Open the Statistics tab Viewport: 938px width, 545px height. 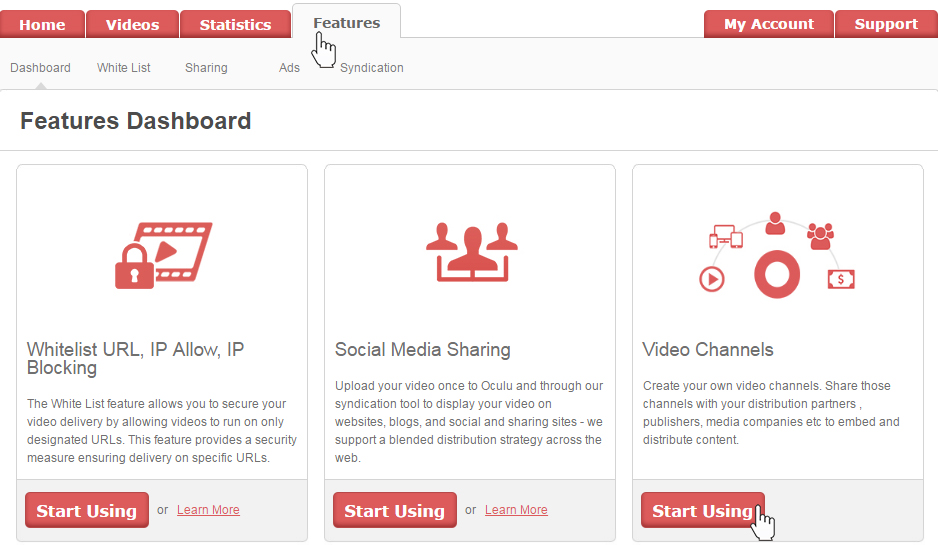tap(235, 25)
